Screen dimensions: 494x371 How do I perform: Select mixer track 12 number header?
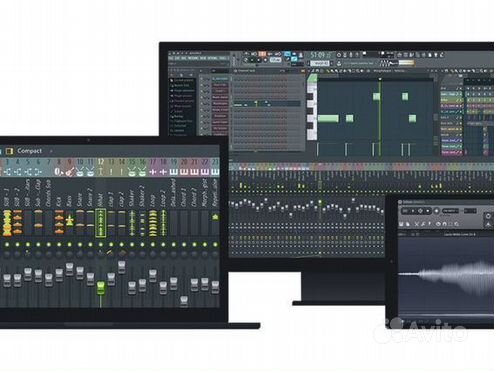101,162
